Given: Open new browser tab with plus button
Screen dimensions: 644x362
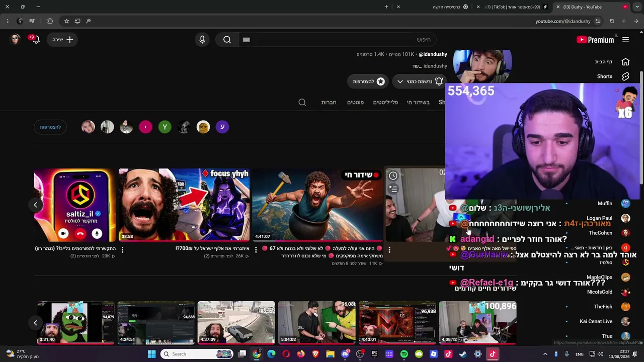Looking at the screenshot, I should click(386, 7).
